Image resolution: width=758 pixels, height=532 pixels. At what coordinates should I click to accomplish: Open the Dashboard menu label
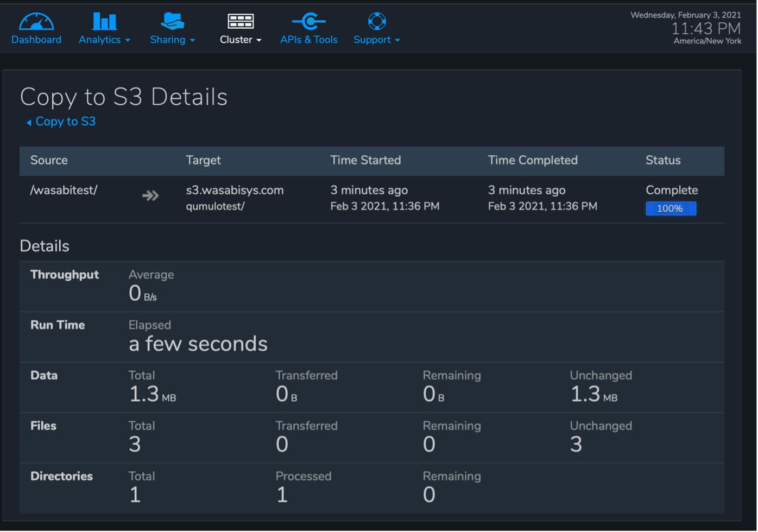pyautogui.click(x=36, y=40)
